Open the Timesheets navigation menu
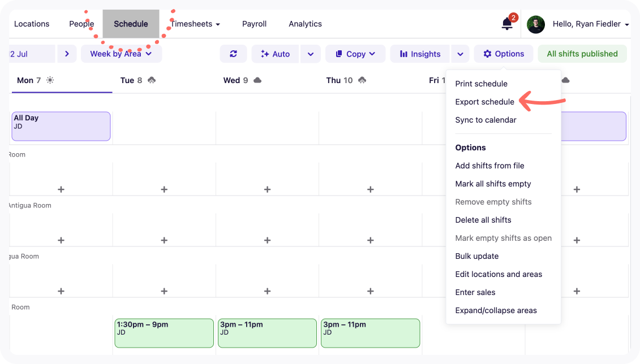Viewport: 640px width, 364px height. coord(195,24)
